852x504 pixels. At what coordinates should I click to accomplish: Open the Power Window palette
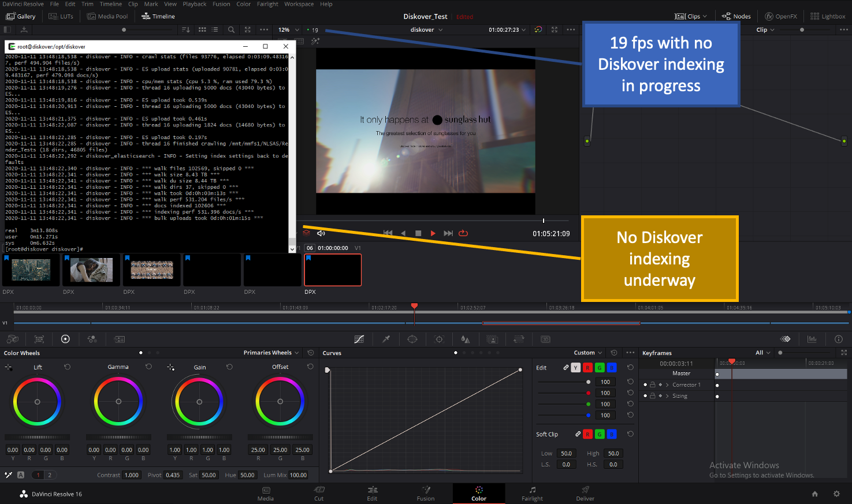(412, 339)
